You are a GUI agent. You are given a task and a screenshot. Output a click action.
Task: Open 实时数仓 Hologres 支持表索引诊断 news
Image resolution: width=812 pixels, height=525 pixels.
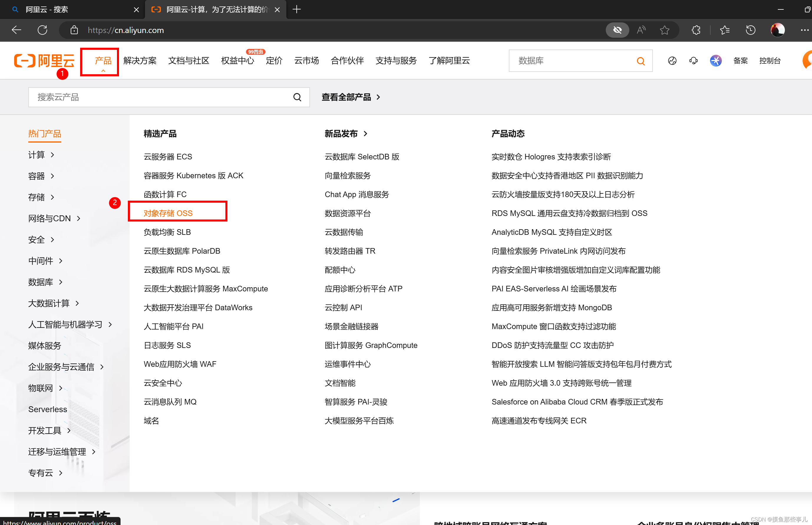point(551,156)
